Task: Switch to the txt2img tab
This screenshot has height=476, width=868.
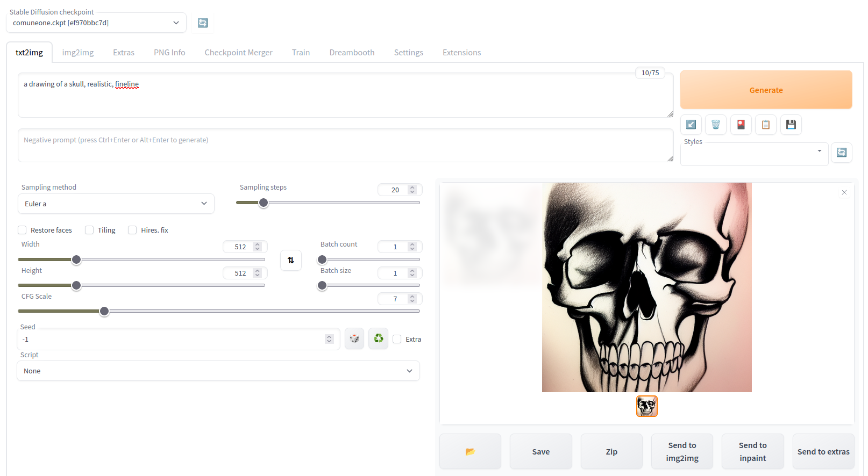Action: coord(29,53)
